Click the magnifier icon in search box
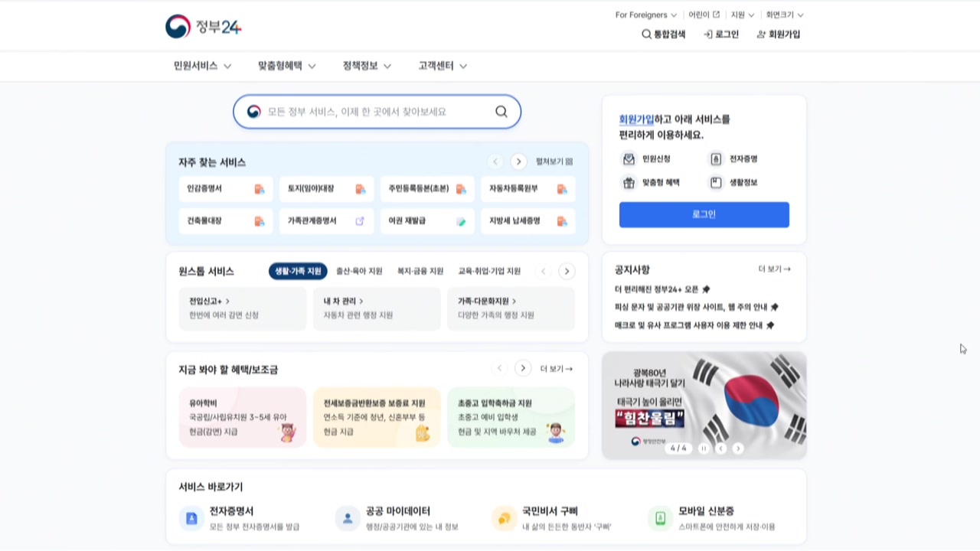The width and height of the screenshot is (980, 551). click(501, 112)
